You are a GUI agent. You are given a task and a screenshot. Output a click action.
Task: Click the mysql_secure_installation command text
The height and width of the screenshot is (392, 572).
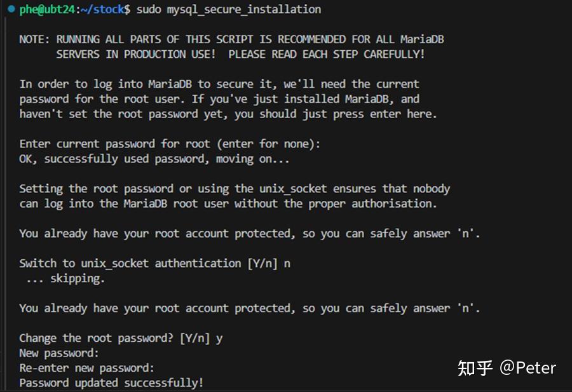point(243,10)
